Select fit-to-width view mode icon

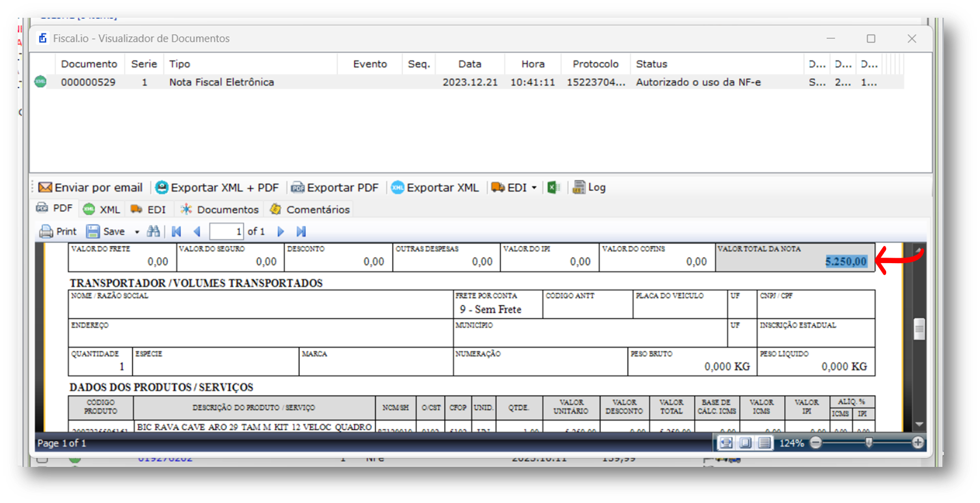pos(726,442)
